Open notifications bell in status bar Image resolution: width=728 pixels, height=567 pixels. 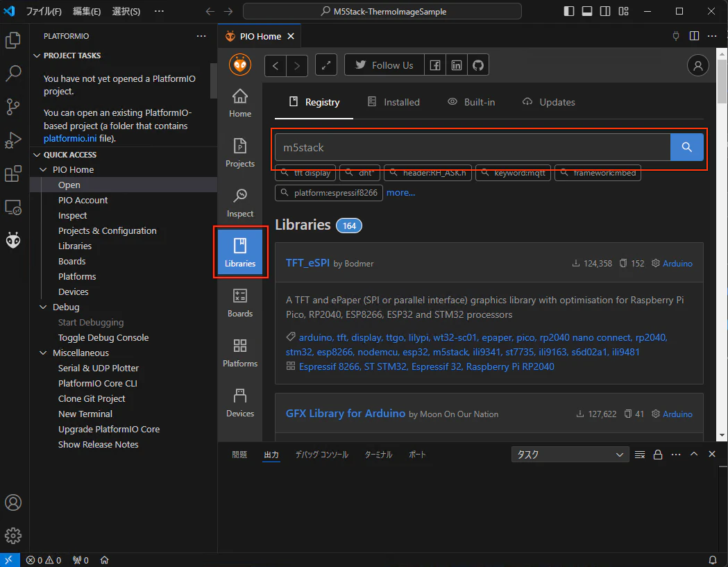click(x=712, y=560)
